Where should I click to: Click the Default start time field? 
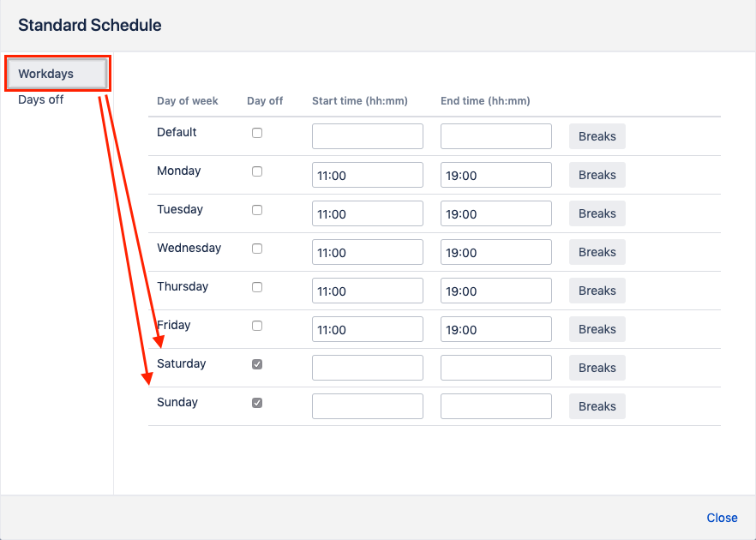(367, 136)
